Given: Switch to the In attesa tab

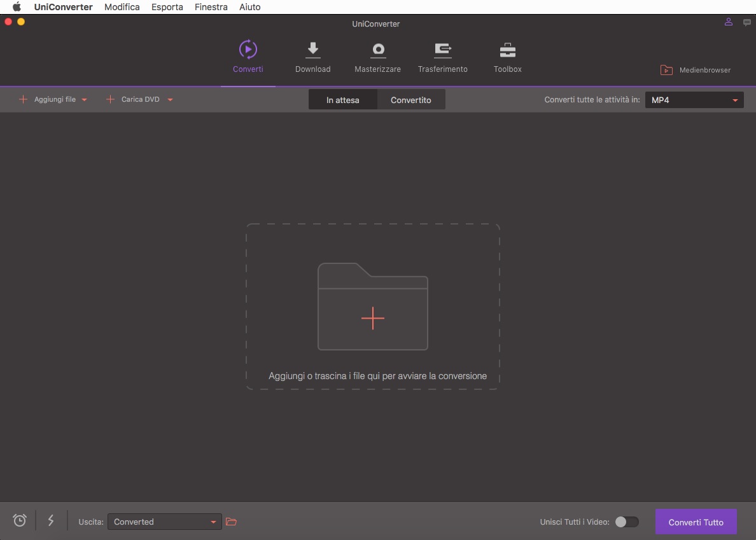Looking at the screenshot, I should 343,100.
